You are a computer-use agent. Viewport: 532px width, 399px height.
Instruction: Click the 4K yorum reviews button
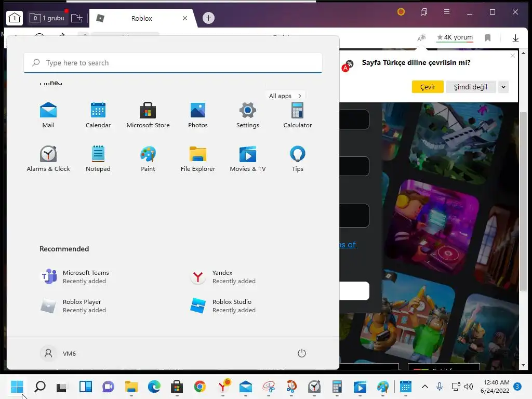(x=455, y=37)
